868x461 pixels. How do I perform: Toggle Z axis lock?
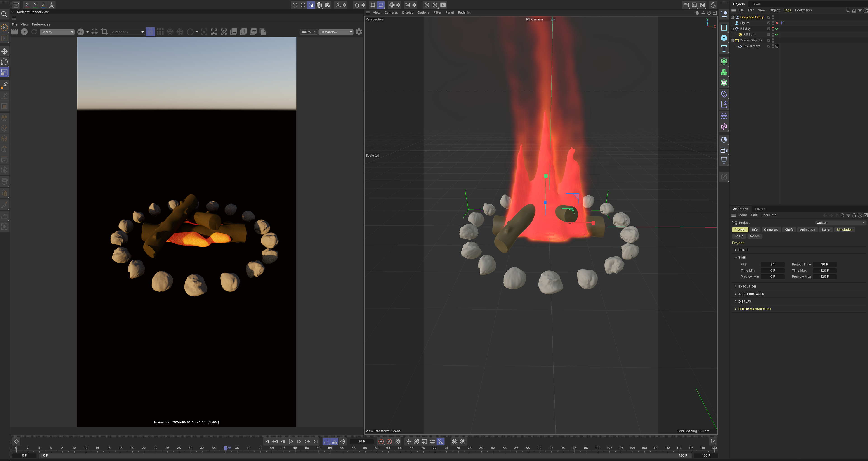tap(43, 5)
